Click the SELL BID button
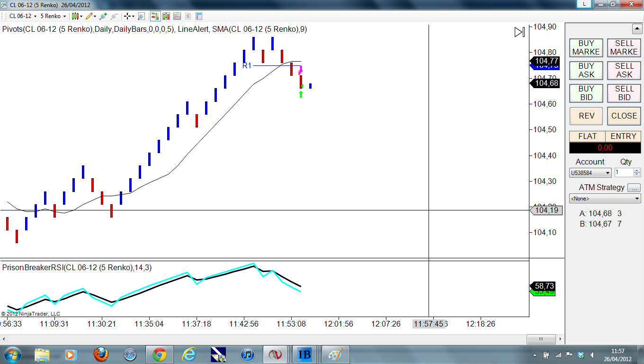This screenshot has height=364, width=644. tap(624, 93)
